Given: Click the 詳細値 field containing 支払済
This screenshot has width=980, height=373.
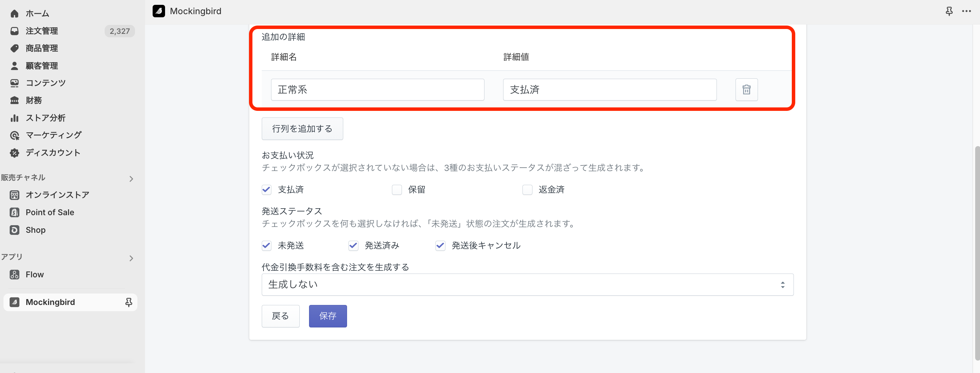Looking at the screenshot, I should pos(610,90).
